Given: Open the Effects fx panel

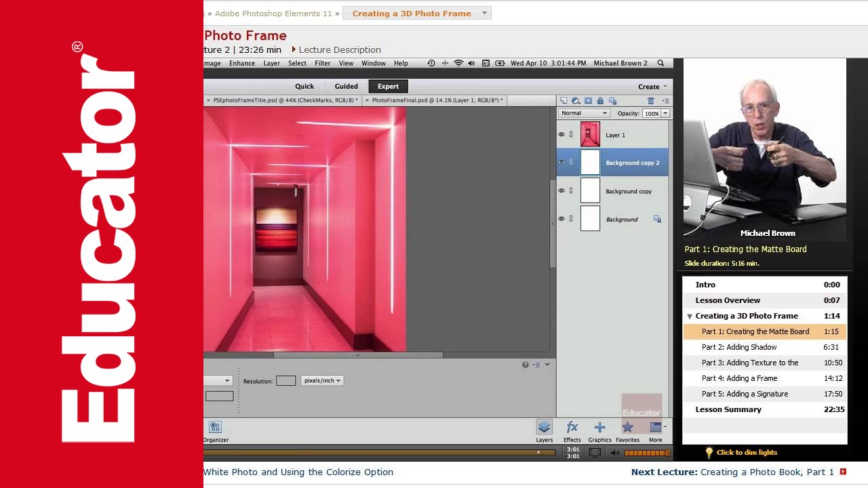Looking at the screenshot, I should [572, 431].
